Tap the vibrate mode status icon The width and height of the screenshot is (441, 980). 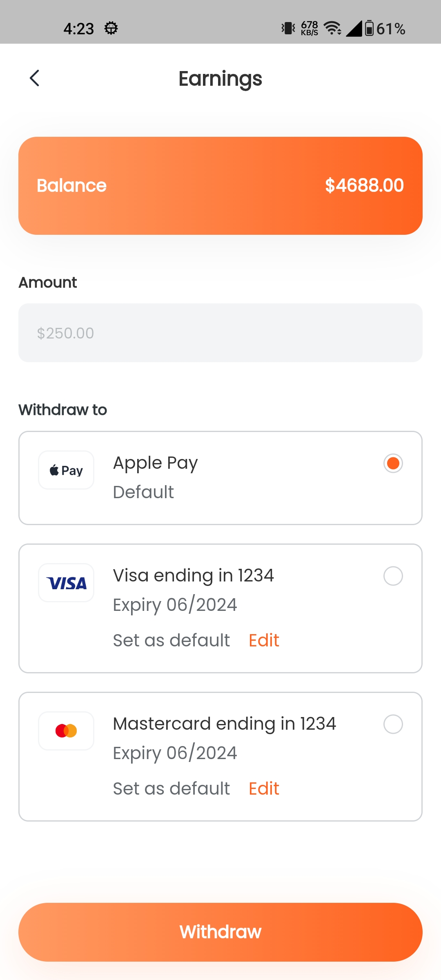[288, 28]
